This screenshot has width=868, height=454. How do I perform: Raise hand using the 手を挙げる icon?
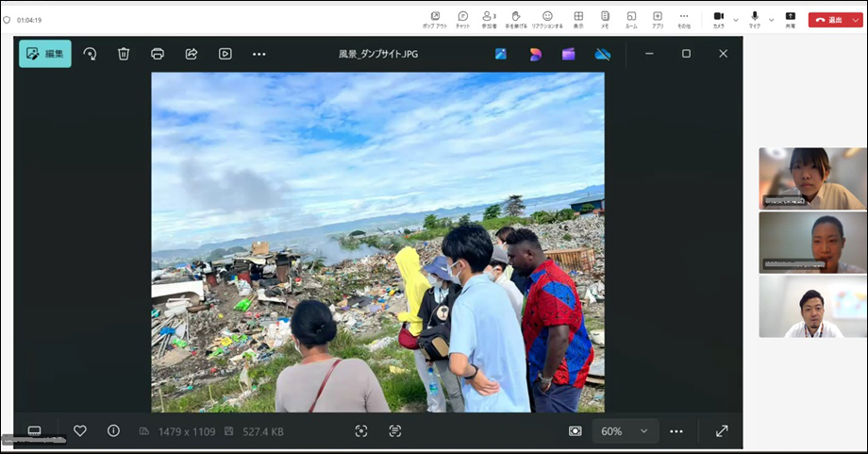(516, 19)
